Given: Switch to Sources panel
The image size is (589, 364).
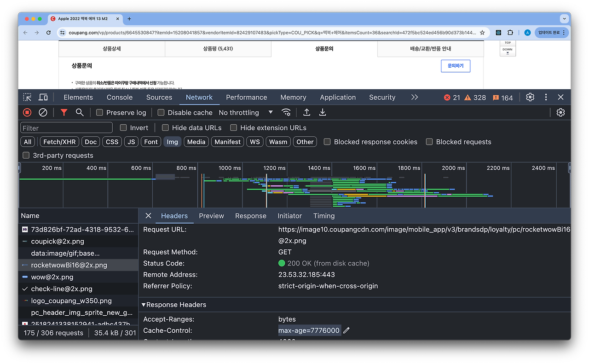Looking at the screenshot, I should click(x=159, y=97).
